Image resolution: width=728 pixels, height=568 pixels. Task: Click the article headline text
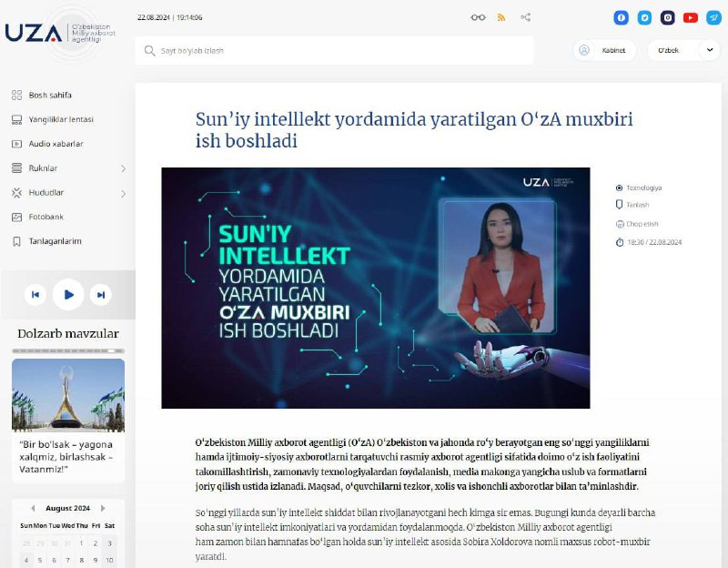click(x=414, y=129)
